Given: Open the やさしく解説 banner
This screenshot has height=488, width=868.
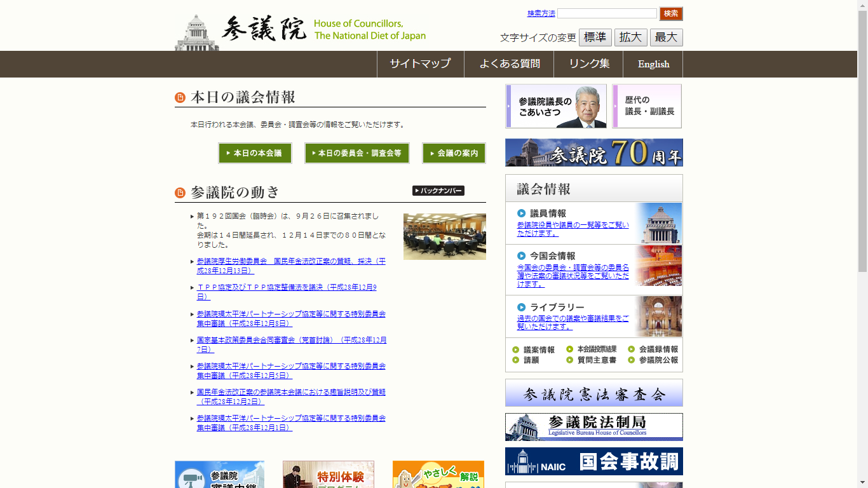Looking at the screenshot, I should [x=438, y=475].
